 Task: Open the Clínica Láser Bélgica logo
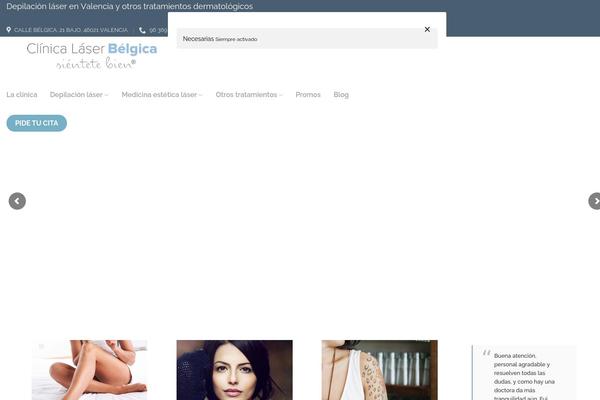92,56
